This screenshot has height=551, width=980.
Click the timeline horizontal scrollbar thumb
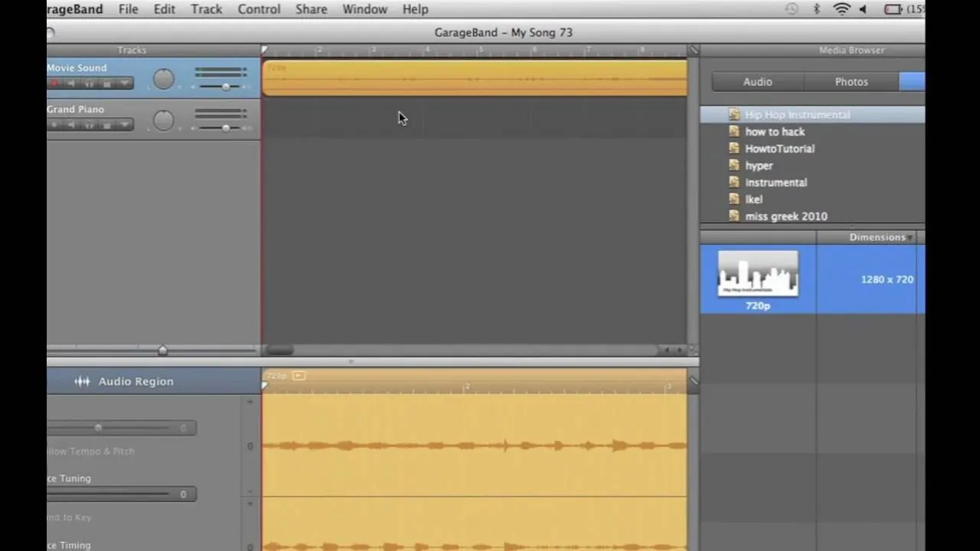tap(279, 350)
